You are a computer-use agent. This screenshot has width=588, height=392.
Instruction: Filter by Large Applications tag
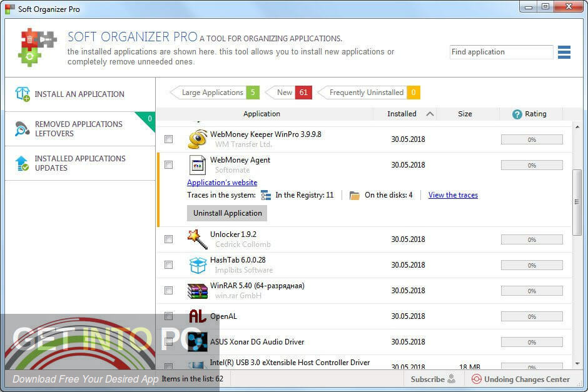pyautogui.click(x=215, y=93)
